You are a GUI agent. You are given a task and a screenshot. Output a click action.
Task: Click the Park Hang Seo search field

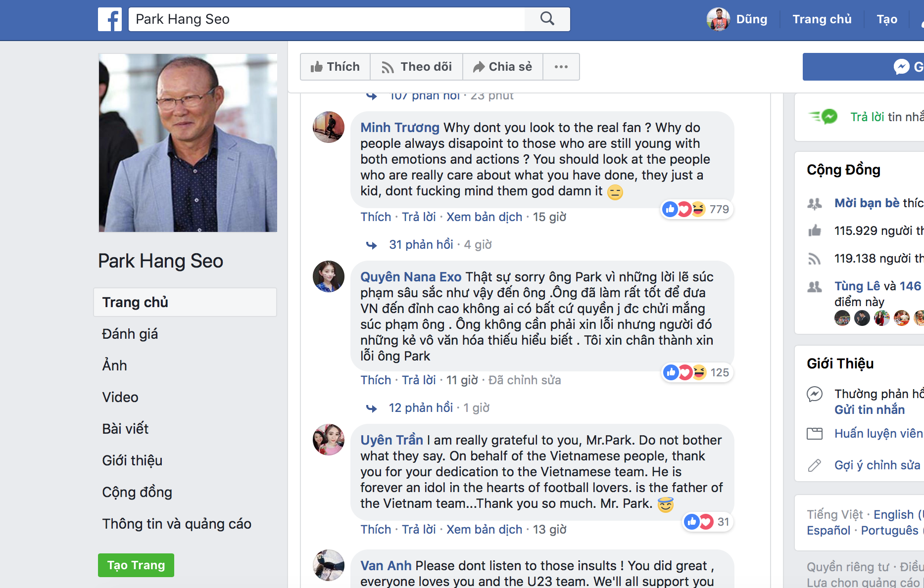point(327,19)
